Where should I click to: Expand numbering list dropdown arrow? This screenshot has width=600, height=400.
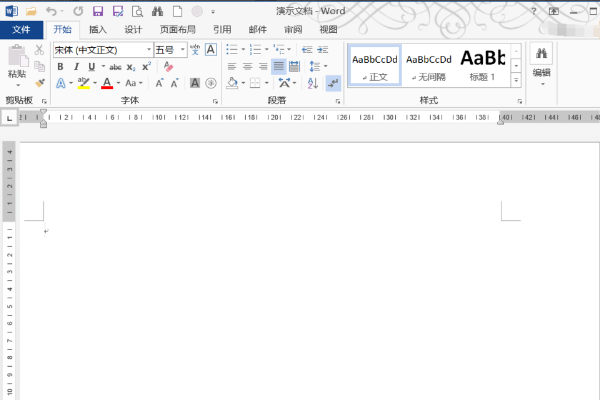(267, 50)
